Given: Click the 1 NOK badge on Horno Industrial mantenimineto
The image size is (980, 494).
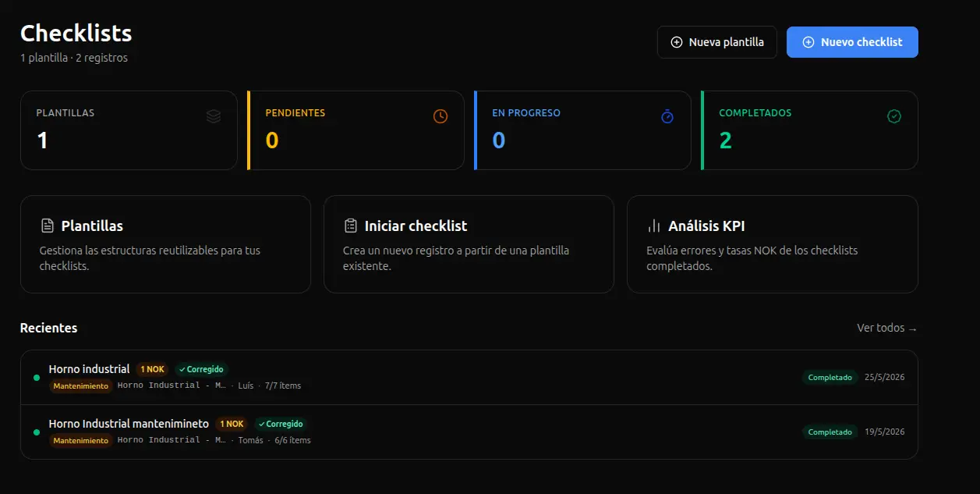Looking at the screenshot, I should (232, 424).
